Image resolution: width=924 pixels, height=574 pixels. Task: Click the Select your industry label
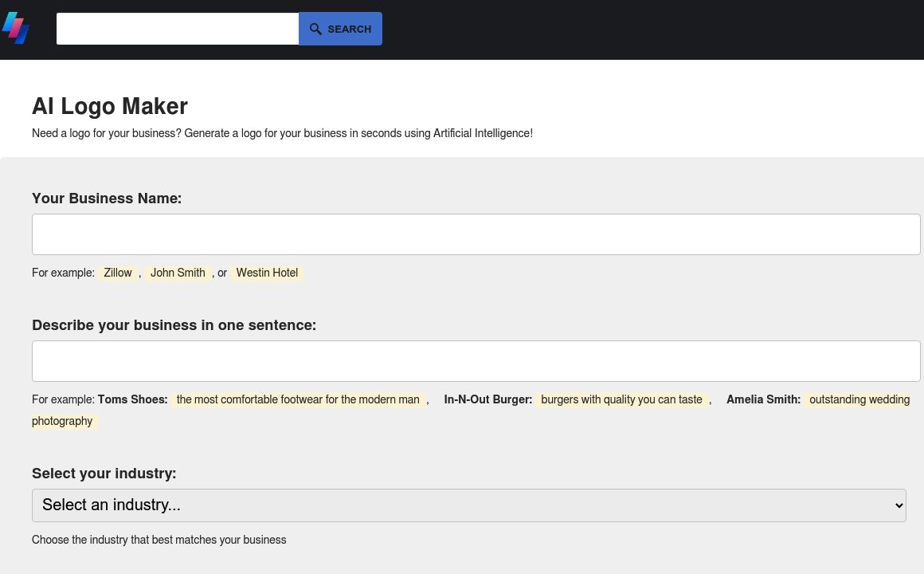click(x=104, y=474)
